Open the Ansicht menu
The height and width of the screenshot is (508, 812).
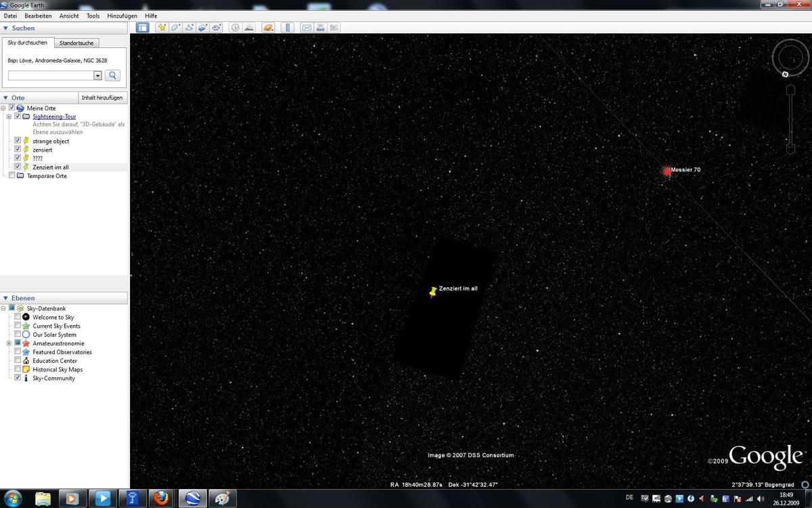pos(69,16)
